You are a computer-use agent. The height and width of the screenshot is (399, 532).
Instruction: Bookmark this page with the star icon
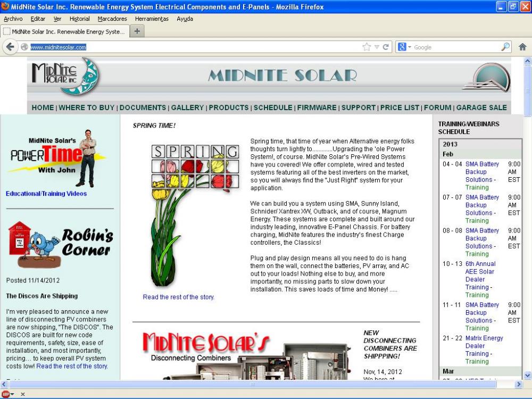[x=367, y=47]
